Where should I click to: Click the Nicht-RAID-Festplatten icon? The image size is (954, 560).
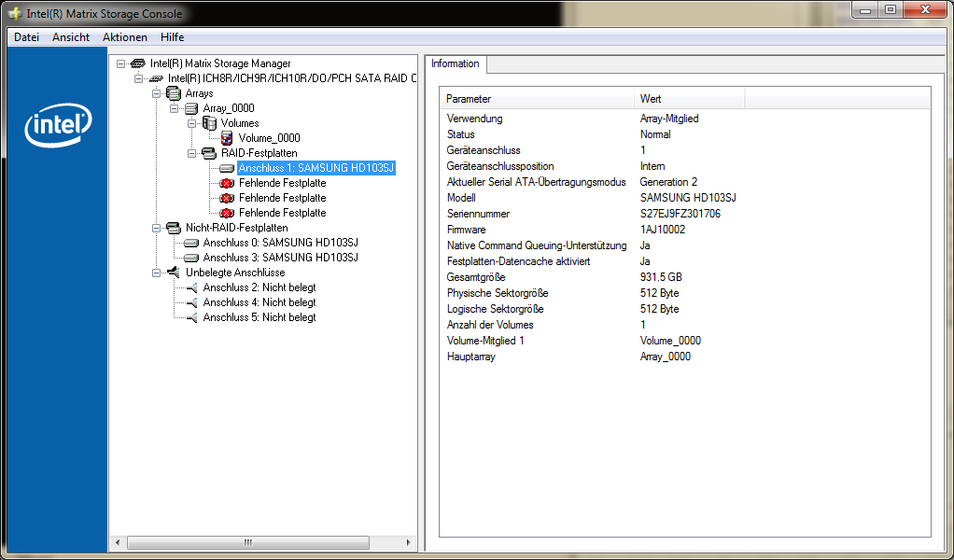tap(174, 228)
